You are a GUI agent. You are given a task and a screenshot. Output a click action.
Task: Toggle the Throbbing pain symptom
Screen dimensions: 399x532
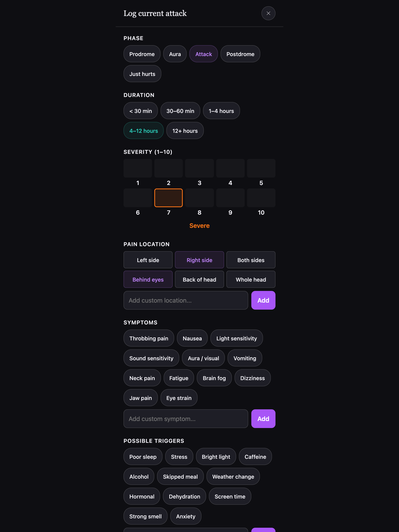[x=149, y=338]
